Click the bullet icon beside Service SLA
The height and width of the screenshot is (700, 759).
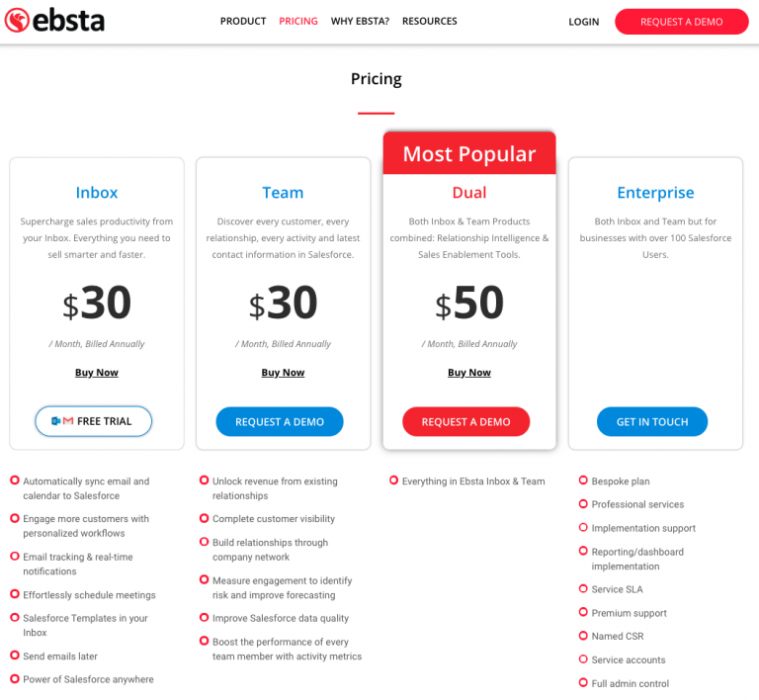(583, 589)
